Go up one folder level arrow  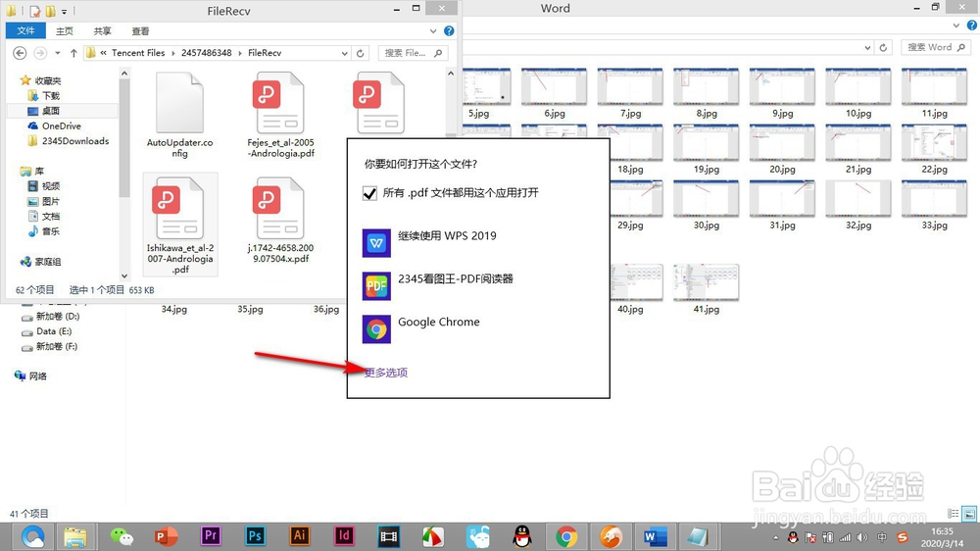coord(73,53)
